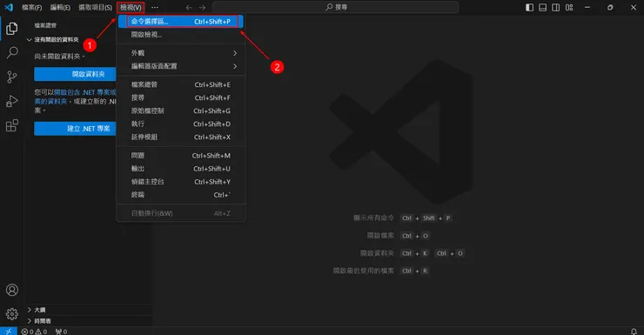
Task: Close the VS Code window
Action: [634, 7]
